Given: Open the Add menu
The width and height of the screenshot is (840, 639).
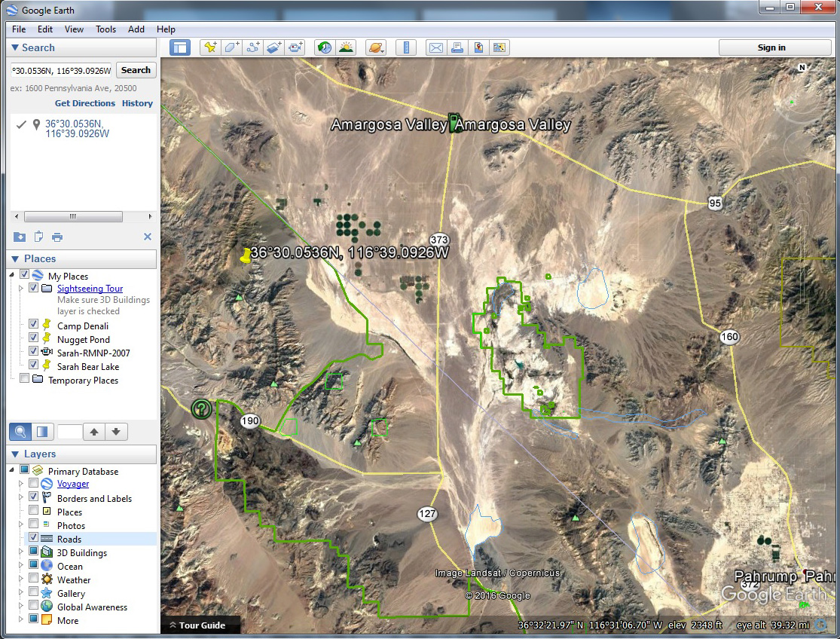Looking at the screenshot, I should [136, 29].
